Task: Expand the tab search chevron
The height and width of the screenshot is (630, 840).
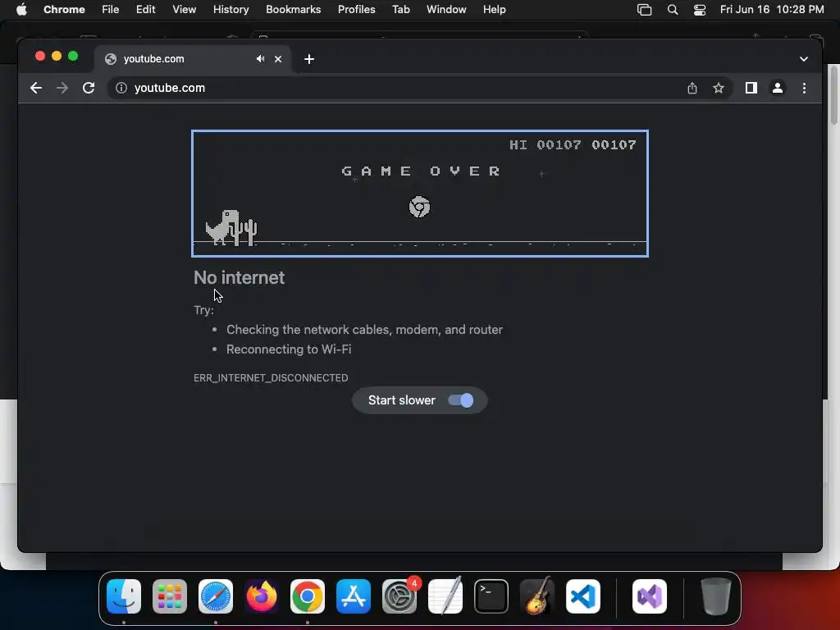Action: pyautogui.click(x=804, y=59)
